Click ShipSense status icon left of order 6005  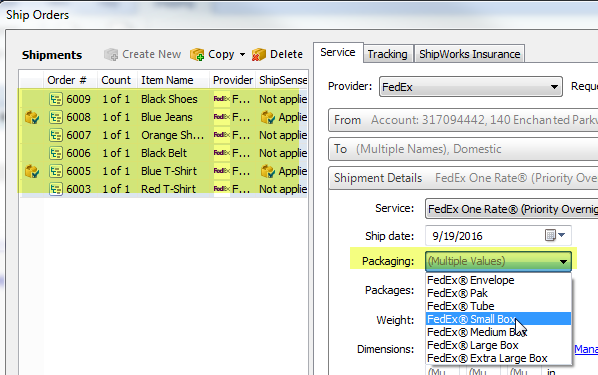coord(32,171)
